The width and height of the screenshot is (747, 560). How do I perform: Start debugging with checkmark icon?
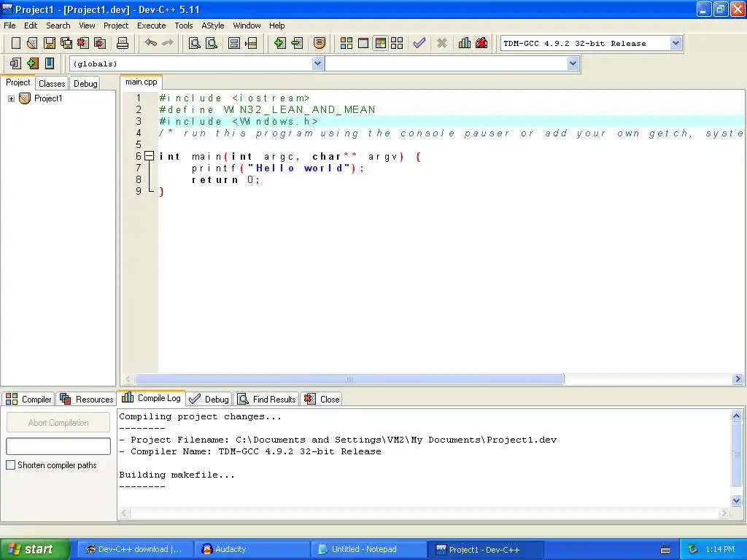pos(419,43)
